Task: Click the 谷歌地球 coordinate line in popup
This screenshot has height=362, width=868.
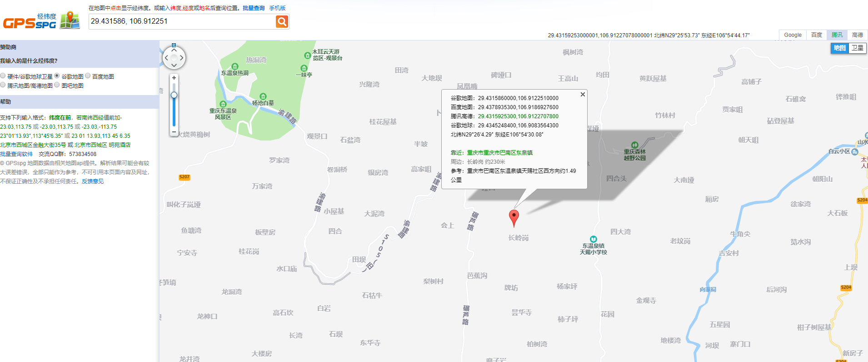Action: 504,126
